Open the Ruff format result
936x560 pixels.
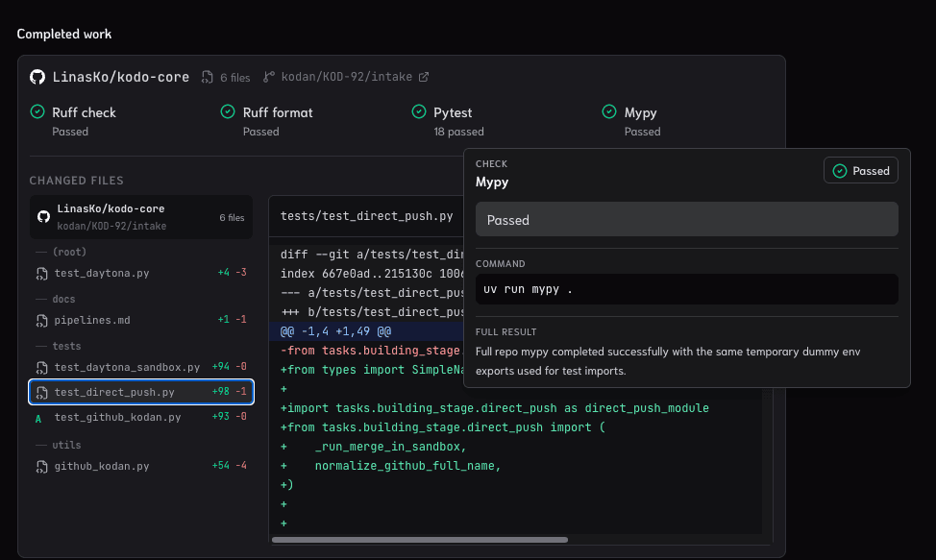point(278,112)
